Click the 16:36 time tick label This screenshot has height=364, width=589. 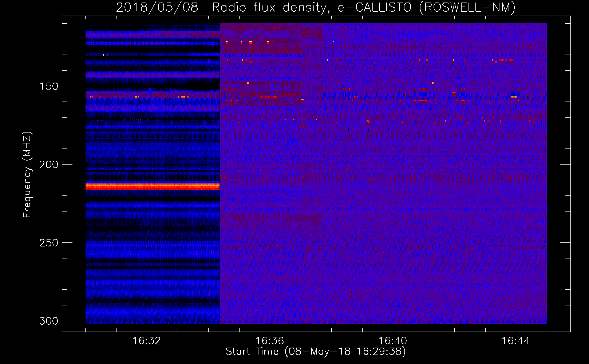pos(270,341)
